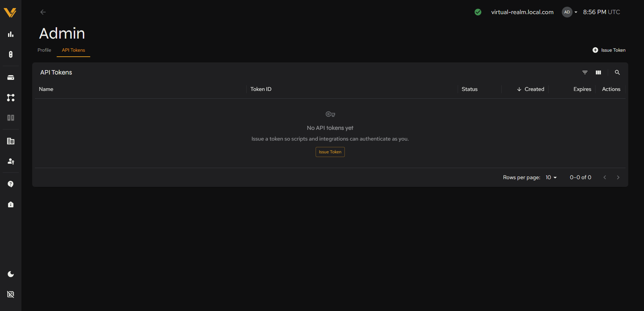Click the bottom crossed-out monitor sidebar icon
The width and height of the screenshot is (644, 311).
(11, 294)
